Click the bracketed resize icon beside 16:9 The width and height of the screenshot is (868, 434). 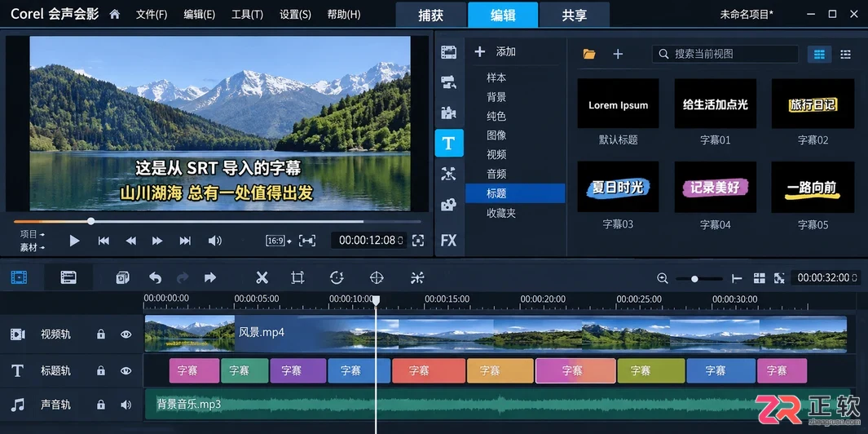(x=307, y=241)
